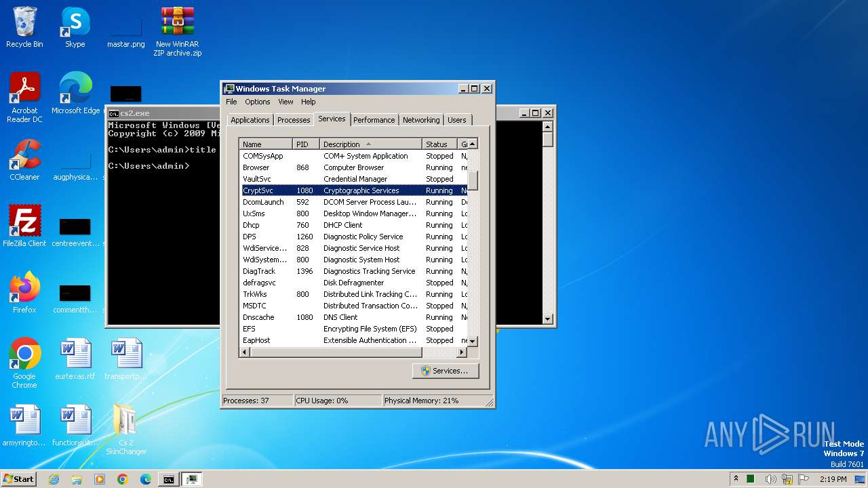Switch to the Networking tab
Screen dimensions: 868x488
tap(421, 120)
